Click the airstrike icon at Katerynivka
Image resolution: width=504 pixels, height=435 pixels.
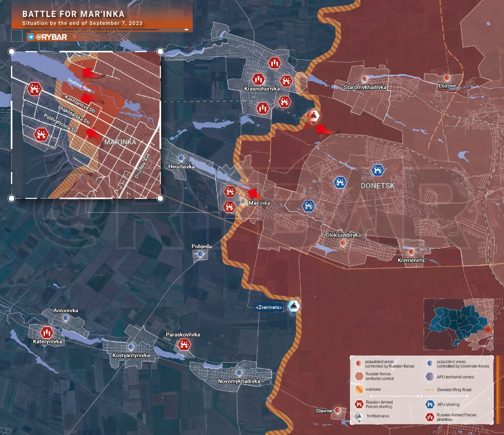pos(47,332)
